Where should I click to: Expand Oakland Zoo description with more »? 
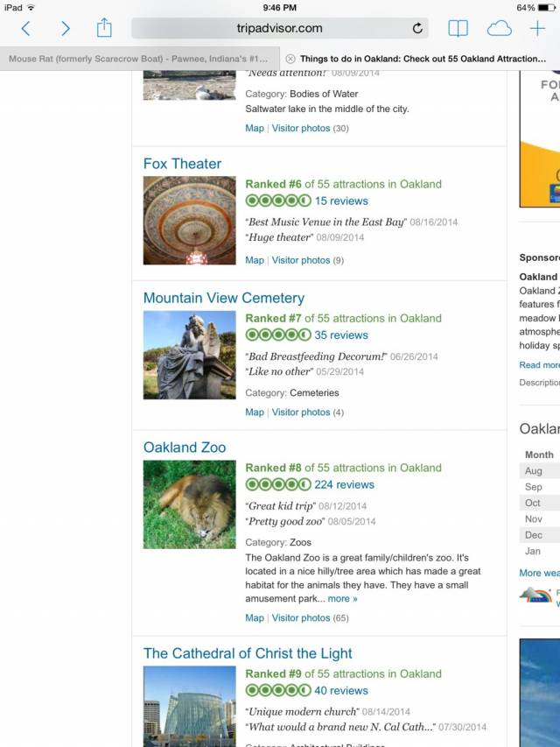pos(342,599)
